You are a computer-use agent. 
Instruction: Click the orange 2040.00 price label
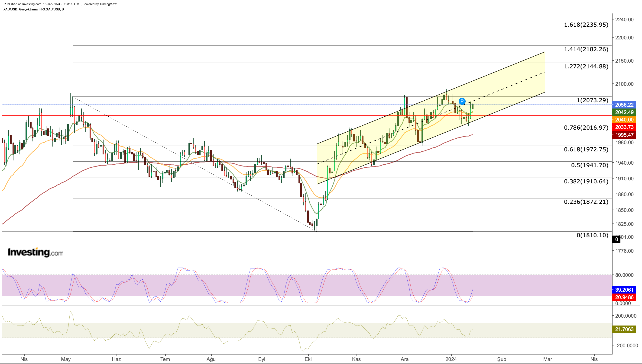(x=624, y=119)
